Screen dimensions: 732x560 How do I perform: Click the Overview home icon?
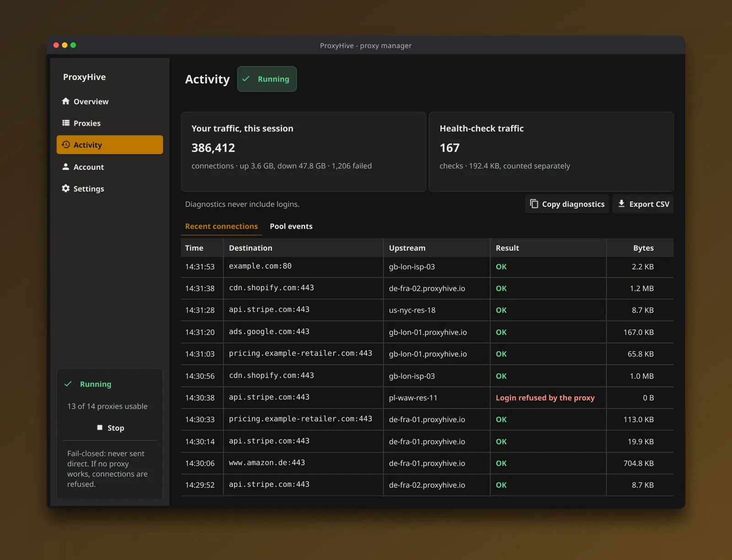click(66, 101)
